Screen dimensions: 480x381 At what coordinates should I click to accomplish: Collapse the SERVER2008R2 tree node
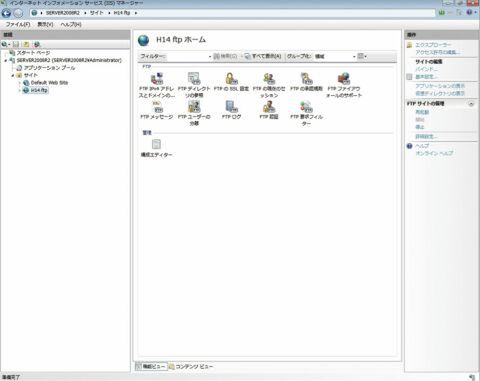coord(6,61)
